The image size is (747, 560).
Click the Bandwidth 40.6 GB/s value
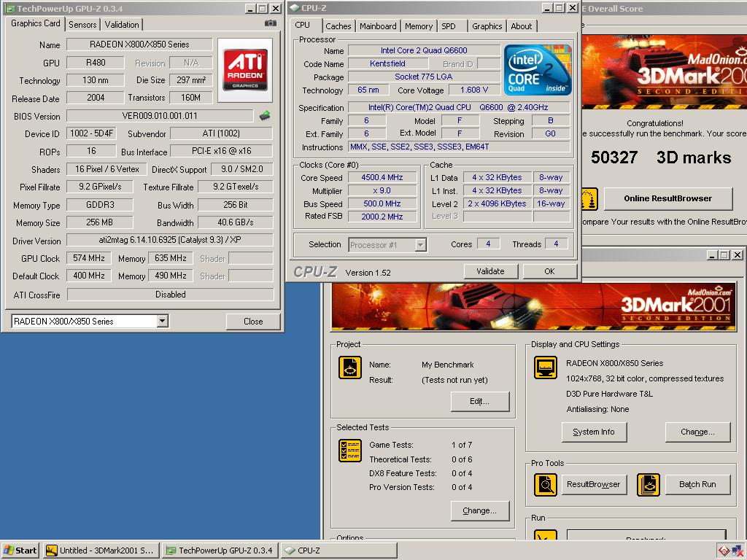pos(236,222)
